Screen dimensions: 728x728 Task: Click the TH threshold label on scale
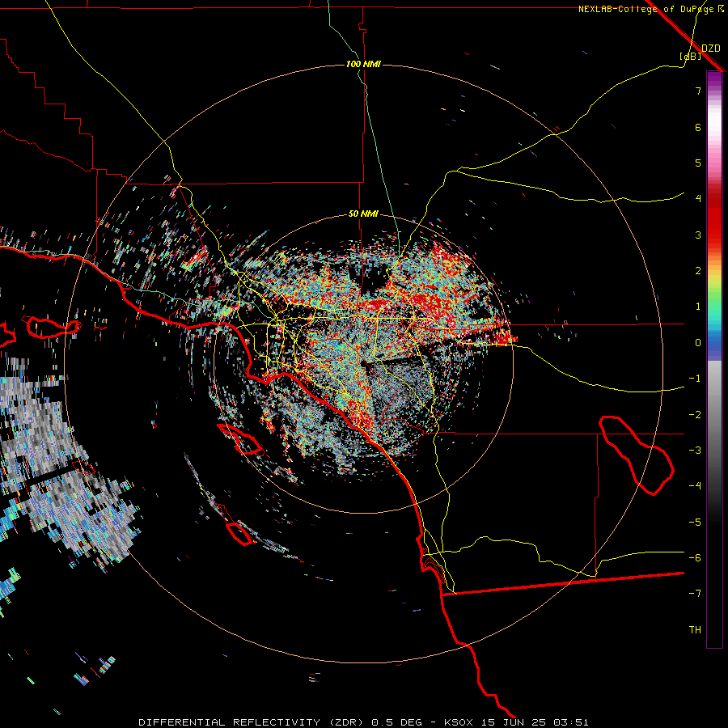tap(695, 630)
